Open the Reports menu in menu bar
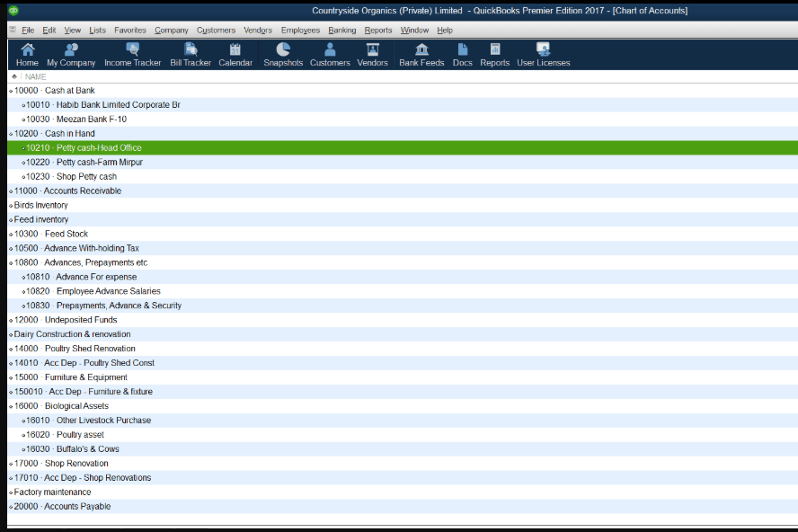Screen dimensions: 798x532 pos(378,30)
